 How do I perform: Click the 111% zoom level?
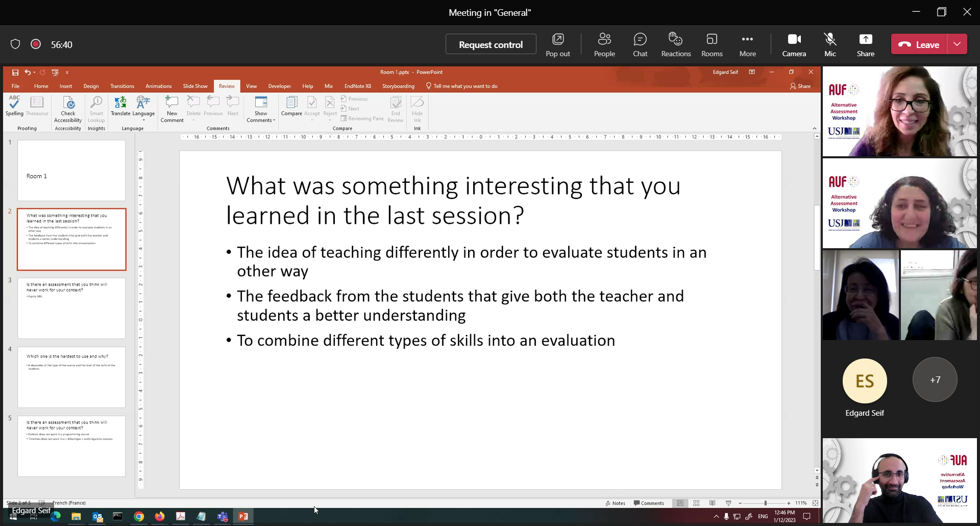click(801, 503)
